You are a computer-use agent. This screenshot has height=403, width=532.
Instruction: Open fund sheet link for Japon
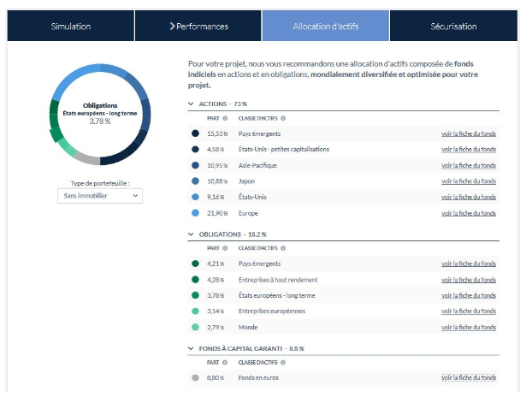[x=468, y=181]
